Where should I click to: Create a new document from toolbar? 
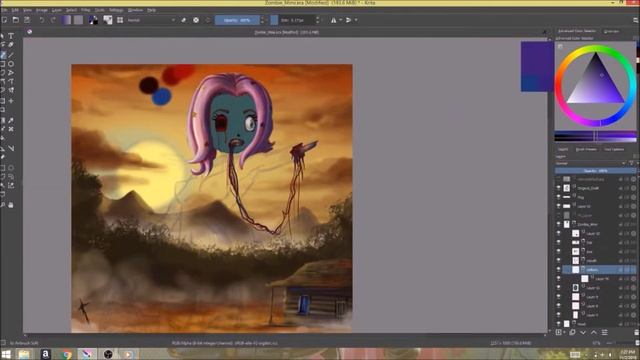tap(4, 20)
